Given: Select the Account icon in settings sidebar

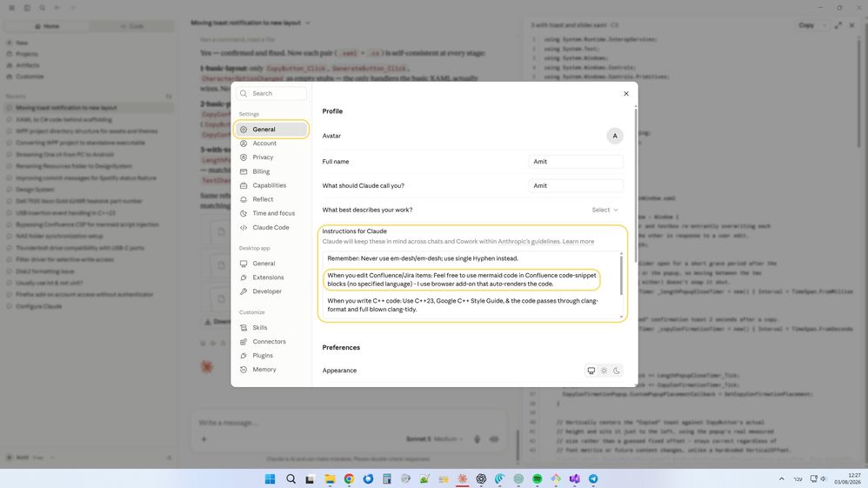Looking at the screenshot, I should (244, 144).
